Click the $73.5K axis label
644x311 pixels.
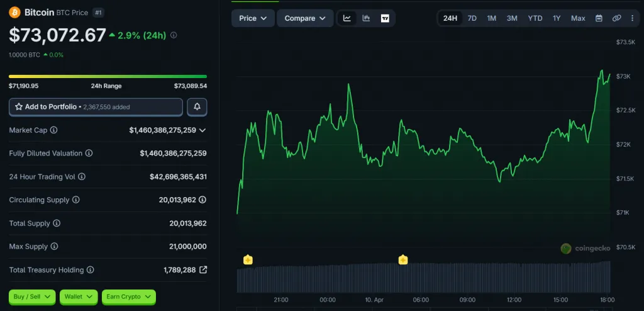click(x=626, y=42)
